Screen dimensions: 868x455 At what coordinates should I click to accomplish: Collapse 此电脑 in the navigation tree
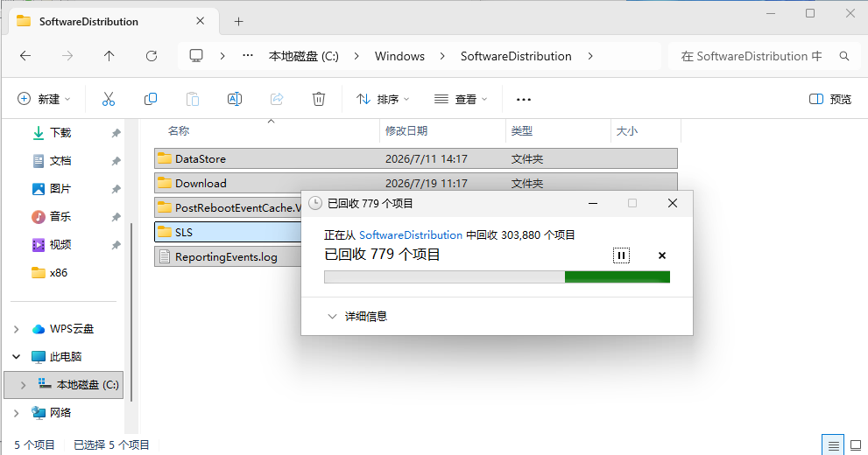click(16, 357)
